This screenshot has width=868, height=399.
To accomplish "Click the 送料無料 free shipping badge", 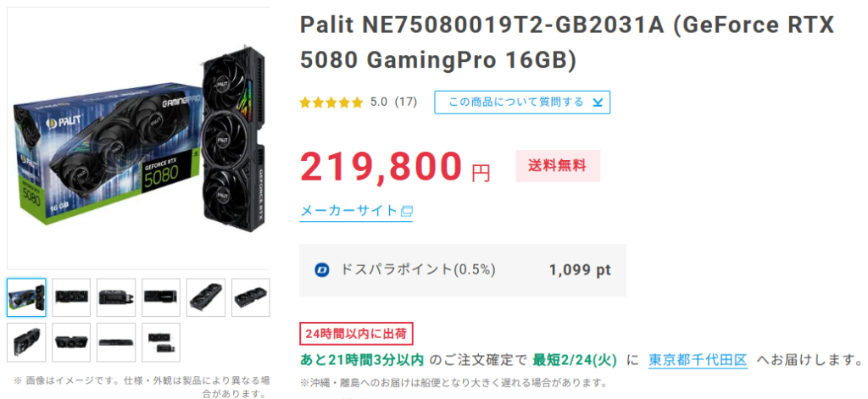I will click(x=558, y=166).
